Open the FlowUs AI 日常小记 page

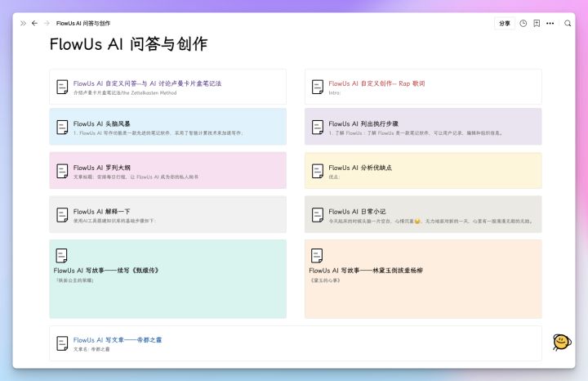(x=357, y=211)
